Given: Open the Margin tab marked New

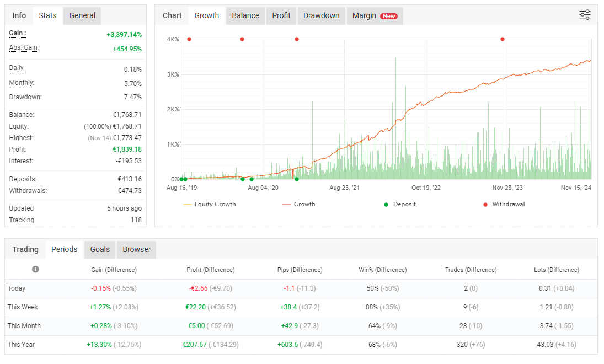Looking at the screenshot, I should click(375, 15).
